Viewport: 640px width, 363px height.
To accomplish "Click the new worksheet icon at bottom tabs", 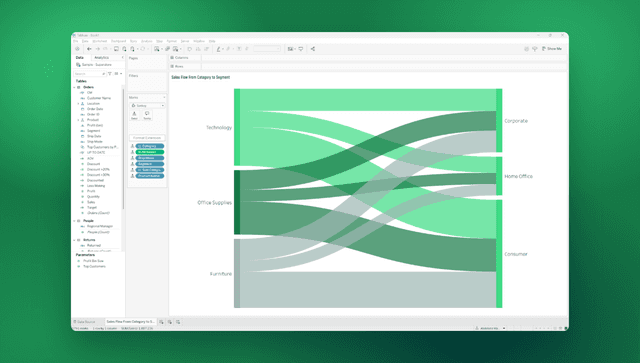I will point(162,322).
